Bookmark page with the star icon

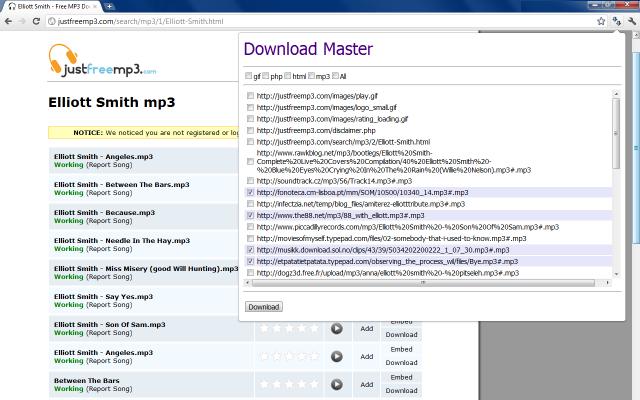coord(601,21)
